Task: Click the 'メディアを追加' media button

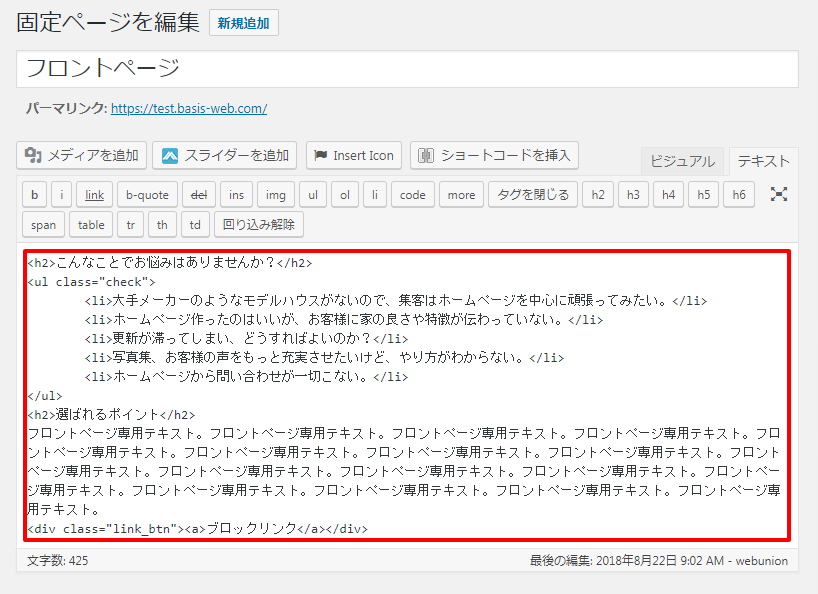Action: [x=81, y=155]
